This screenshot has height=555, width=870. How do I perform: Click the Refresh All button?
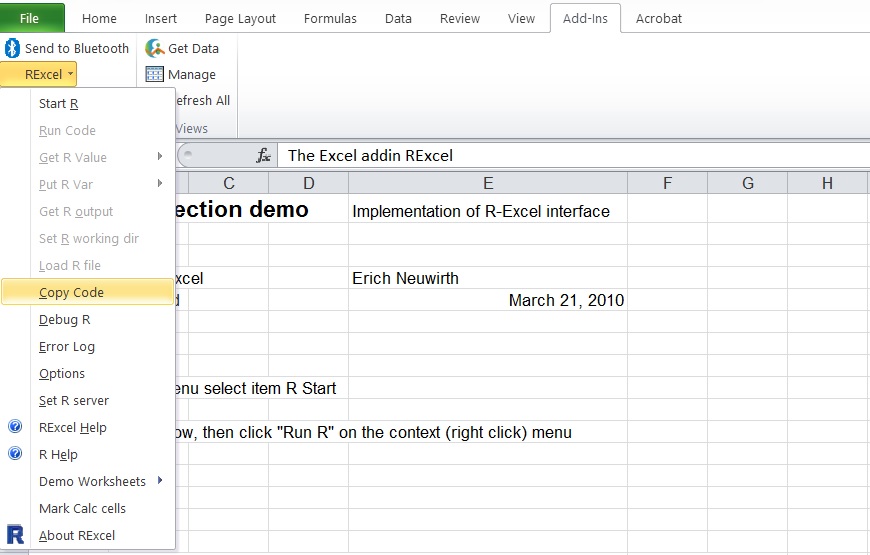[202, 100]
